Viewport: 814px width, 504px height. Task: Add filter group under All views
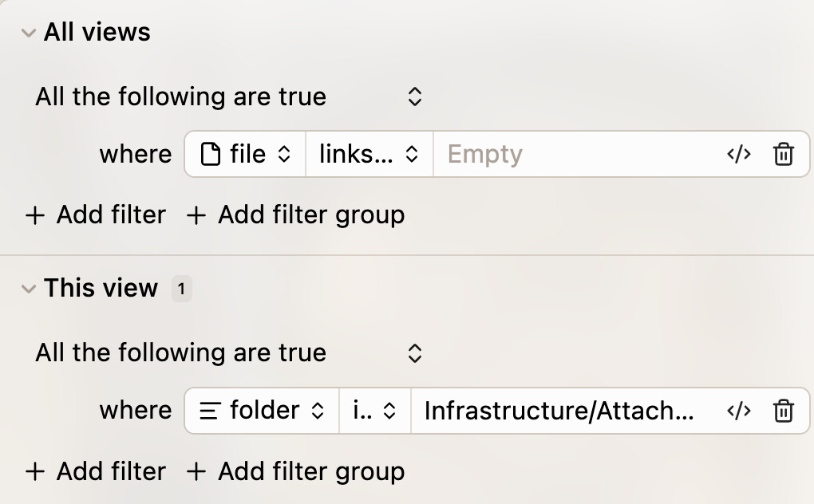click(296, 215)
